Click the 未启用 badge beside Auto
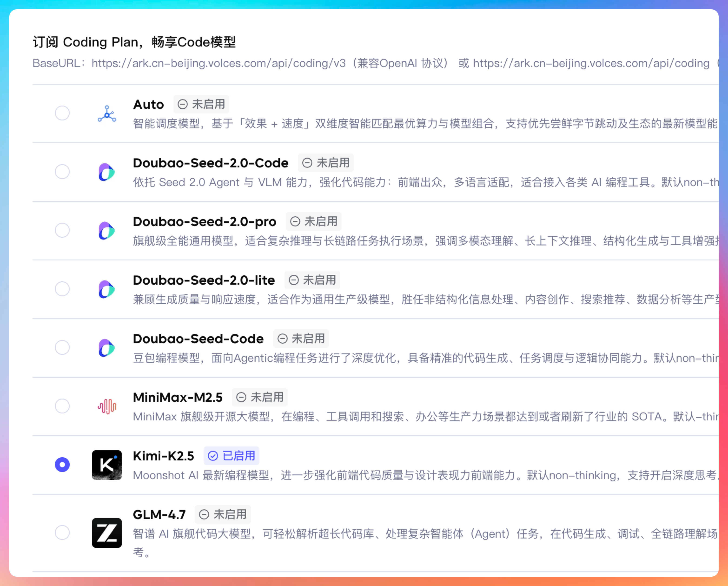 [202, 104]
